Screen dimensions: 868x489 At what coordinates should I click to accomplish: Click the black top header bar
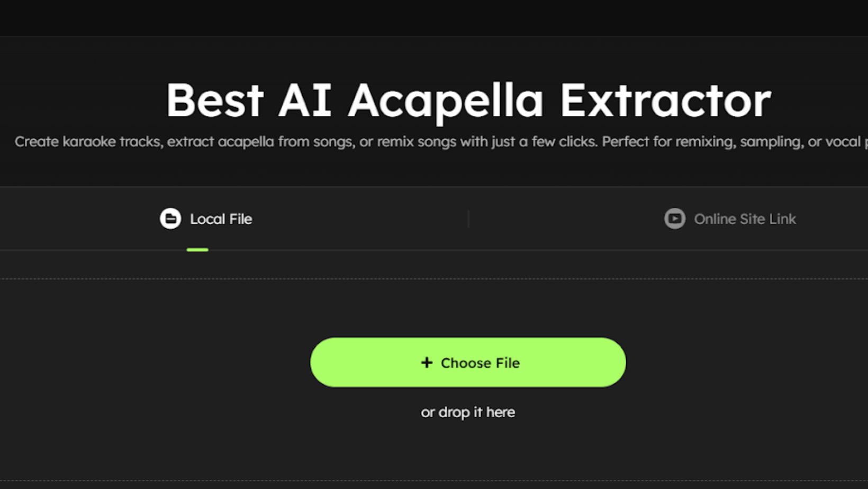(x=434, y=17)
